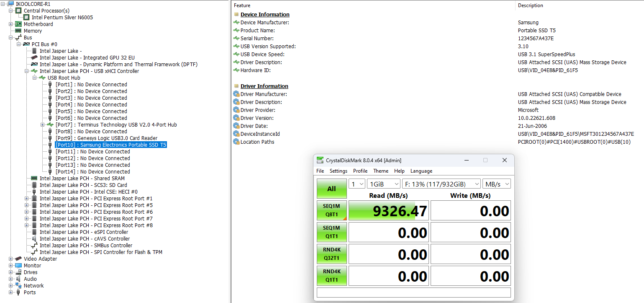This screenshot has height=303, width=644.
Task: Select Intel Jasper Lake PCH - eSPI Controller
Action: click(x=84, y=232)
